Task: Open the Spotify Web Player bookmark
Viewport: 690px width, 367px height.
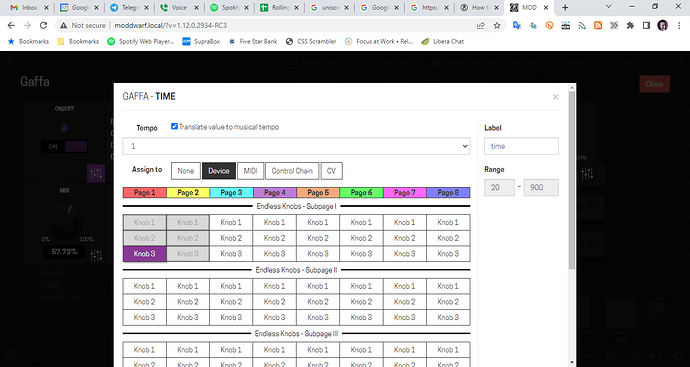Action: point(141,41)
